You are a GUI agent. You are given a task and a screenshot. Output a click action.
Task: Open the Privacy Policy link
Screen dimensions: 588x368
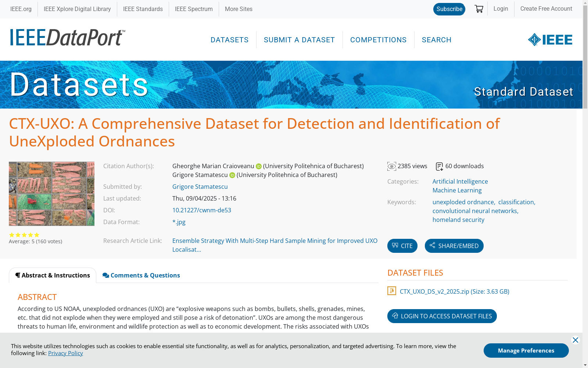click(65, 353)
